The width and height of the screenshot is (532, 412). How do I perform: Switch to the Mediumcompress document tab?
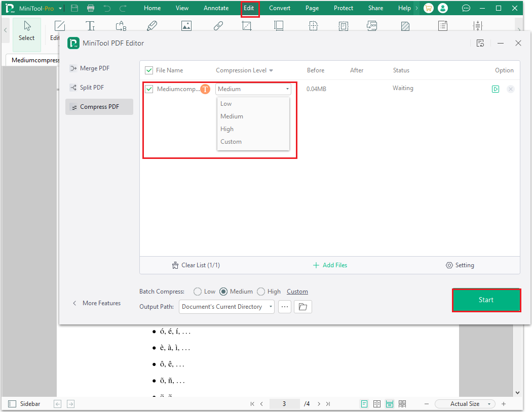[33, 60]
